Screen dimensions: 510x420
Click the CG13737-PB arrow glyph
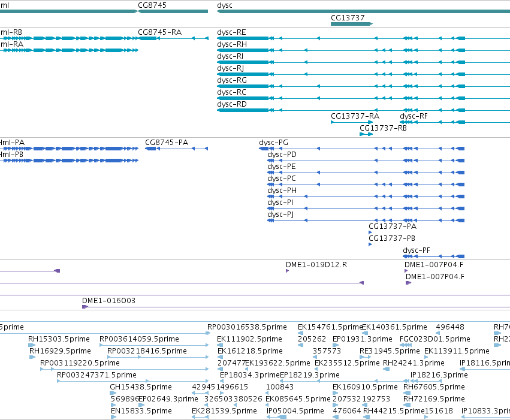point(370,244)
